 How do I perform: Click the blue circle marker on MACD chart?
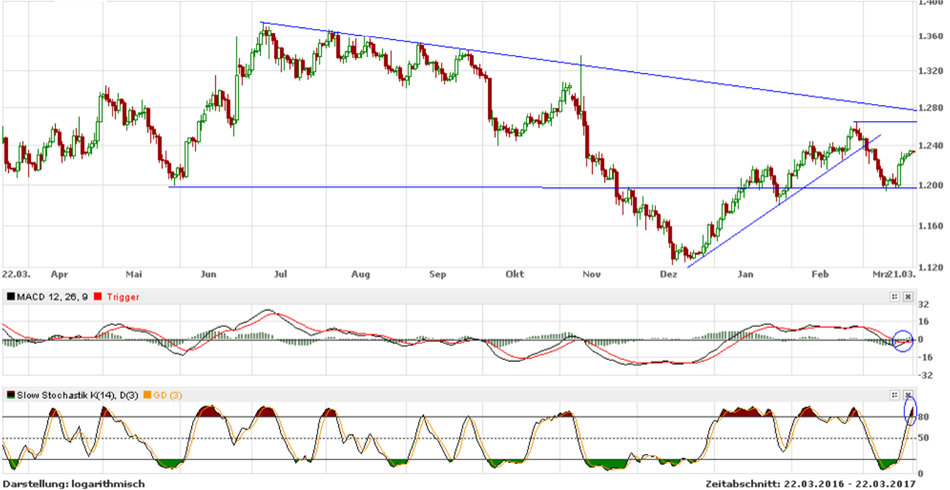[x=902, y=340]
